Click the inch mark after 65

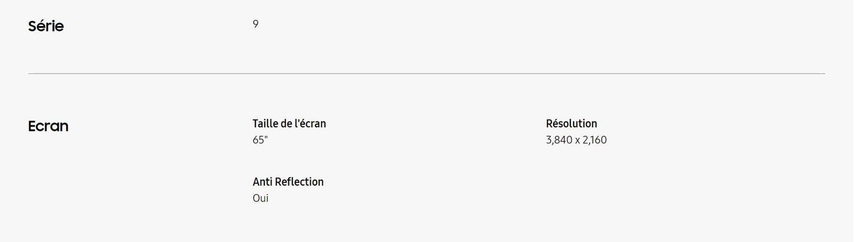point(265,138)
